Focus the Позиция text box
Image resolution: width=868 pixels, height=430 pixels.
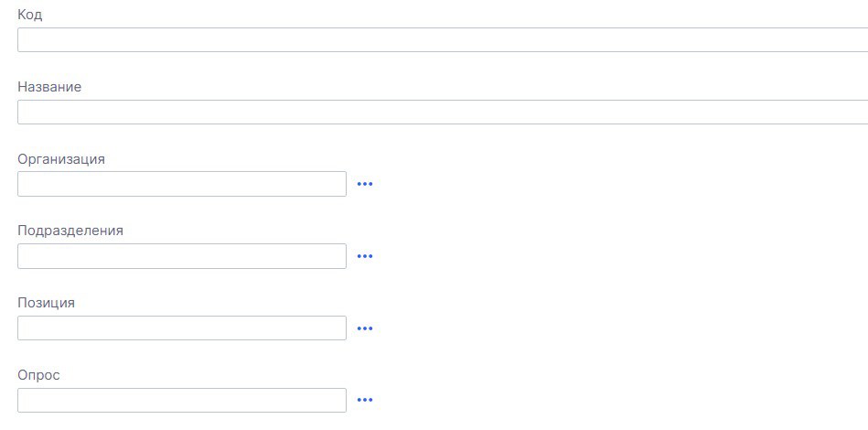[x=182, y=328]
